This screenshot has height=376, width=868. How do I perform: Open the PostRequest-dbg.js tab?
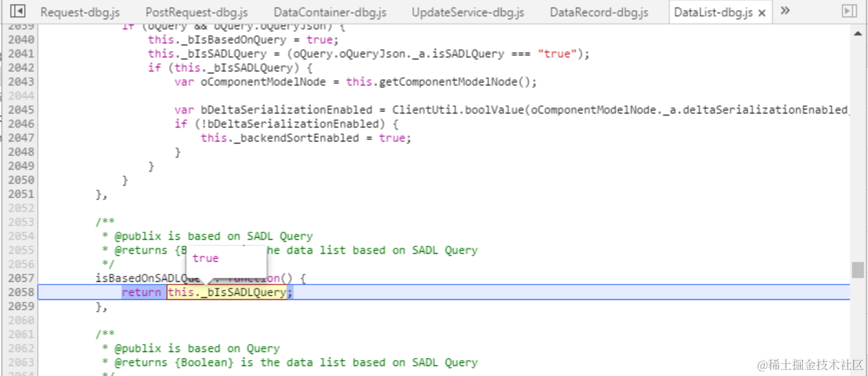point(197,12)
